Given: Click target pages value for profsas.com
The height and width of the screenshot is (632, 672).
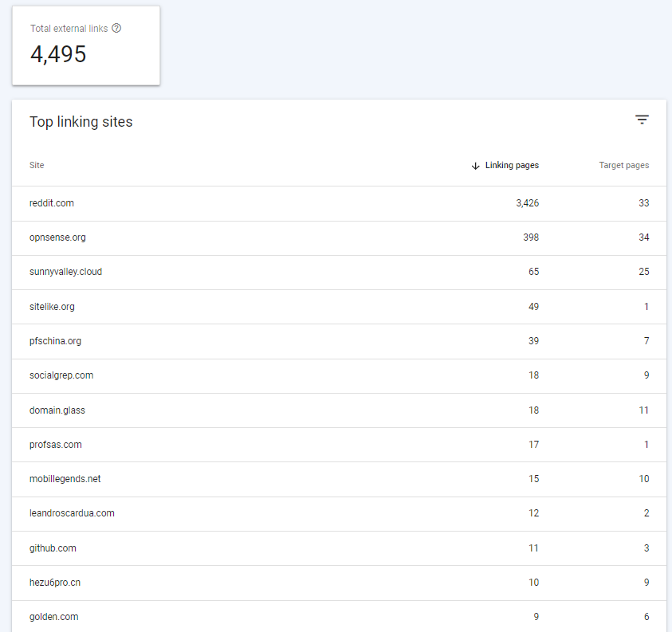Looking at the screenshot, I should coord(646,445).
